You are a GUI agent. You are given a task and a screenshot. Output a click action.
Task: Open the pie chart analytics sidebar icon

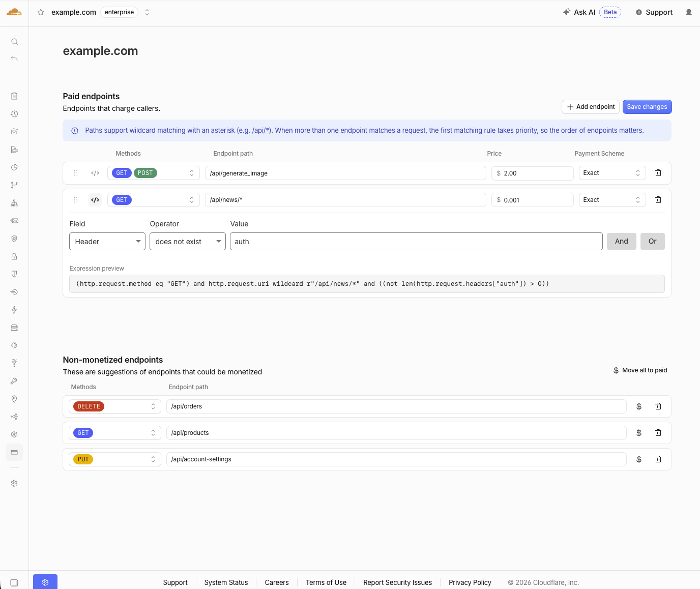(14, 167)
